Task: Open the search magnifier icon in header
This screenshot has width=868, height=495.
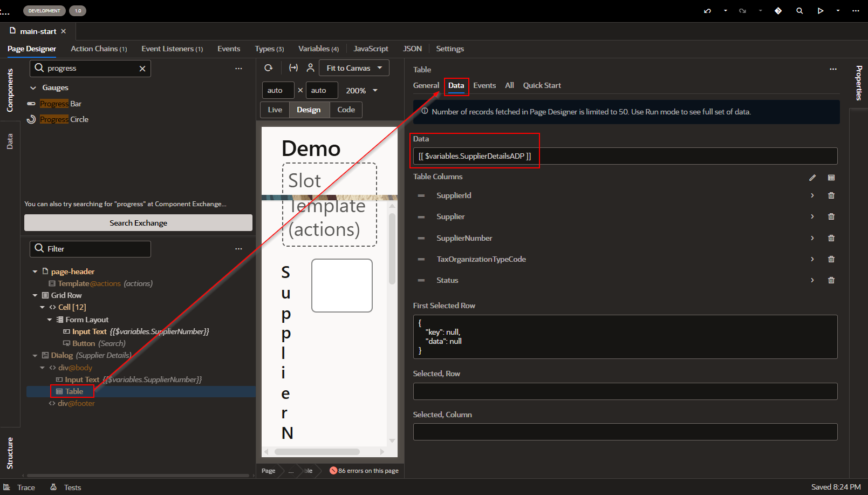Action: tap(799, 11)
